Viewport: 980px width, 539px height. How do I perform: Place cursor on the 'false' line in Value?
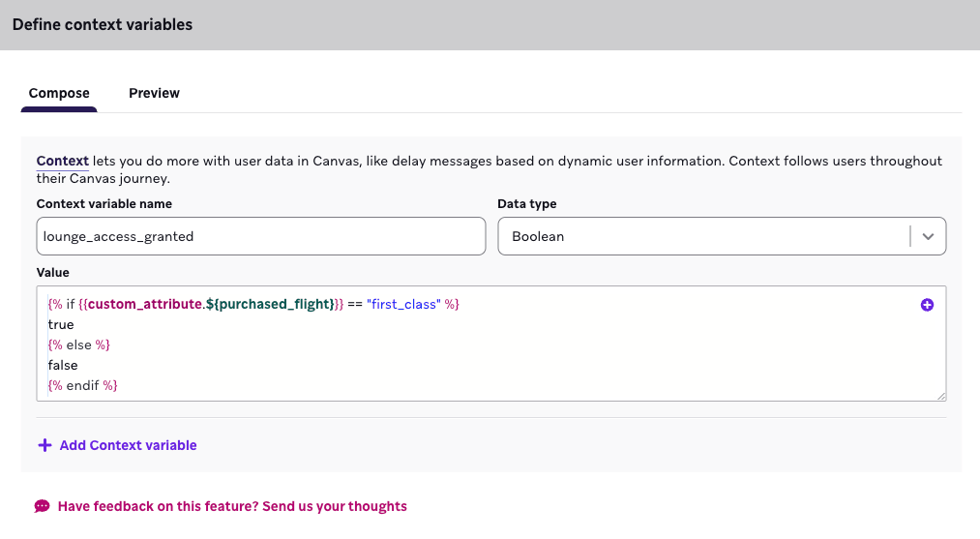pyautogui.click(x=63, y=365)
